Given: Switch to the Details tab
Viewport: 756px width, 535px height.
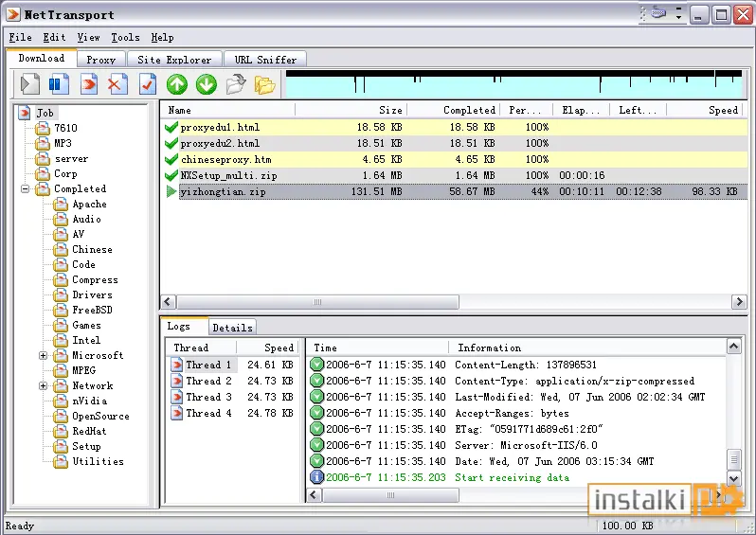Looking at the screenshot, I should 232,328.
